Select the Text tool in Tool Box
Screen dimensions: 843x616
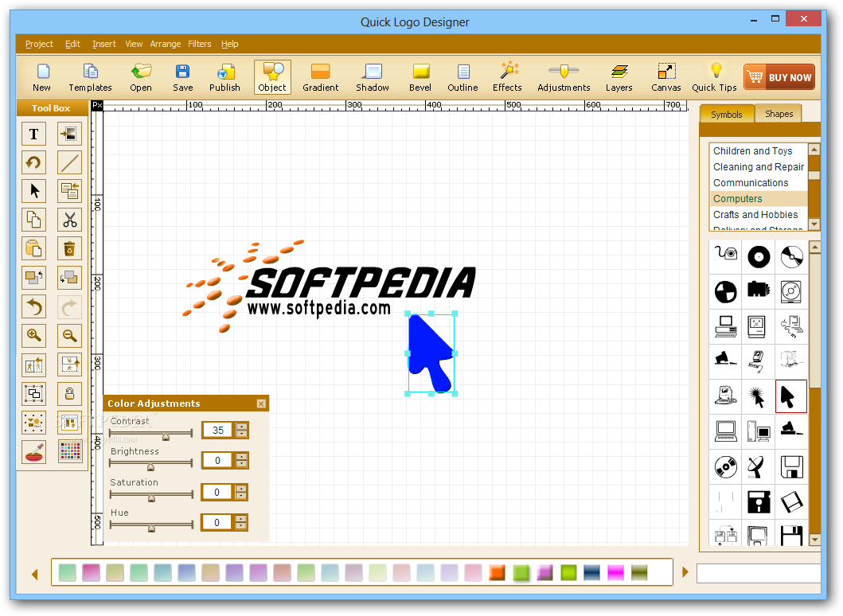34,134
